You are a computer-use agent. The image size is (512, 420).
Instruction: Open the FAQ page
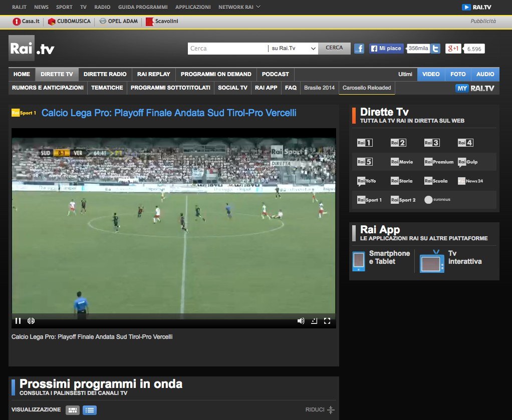click(x=291, y=88)
